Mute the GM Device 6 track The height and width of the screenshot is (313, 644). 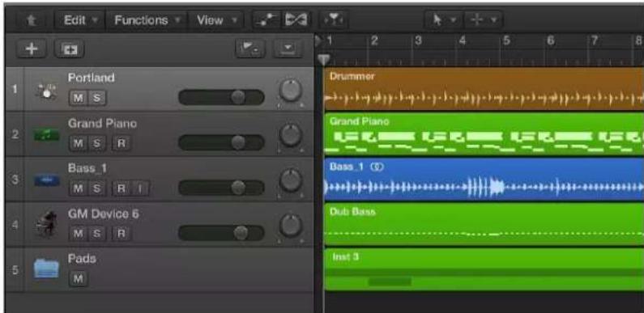coord(78,234)
